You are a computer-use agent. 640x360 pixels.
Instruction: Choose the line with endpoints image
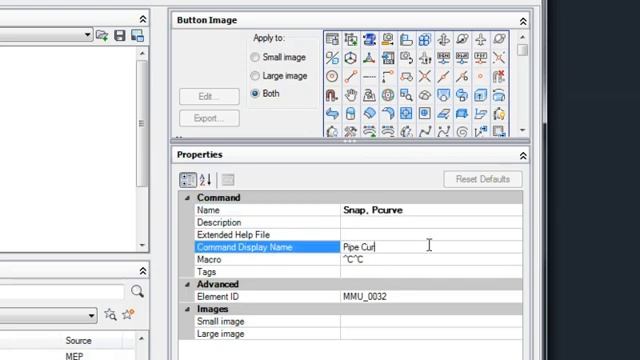[x=351, y=76]
